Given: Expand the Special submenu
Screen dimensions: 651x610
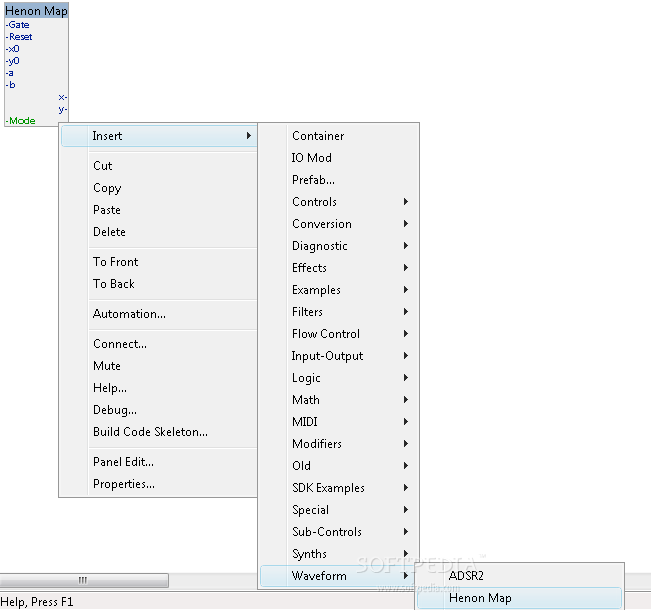Looking at the screenshot, I should [x=338, y=510].
